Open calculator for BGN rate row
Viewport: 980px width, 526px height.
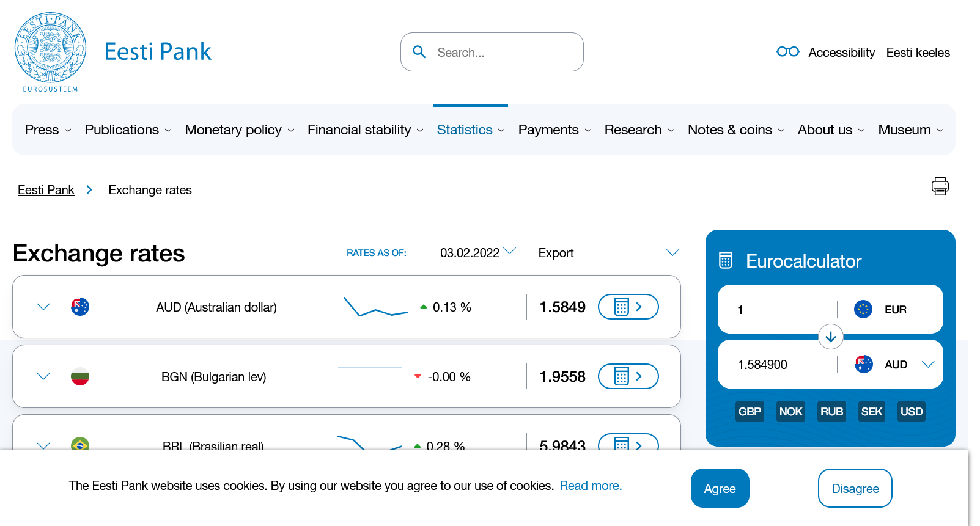(628, 376)
